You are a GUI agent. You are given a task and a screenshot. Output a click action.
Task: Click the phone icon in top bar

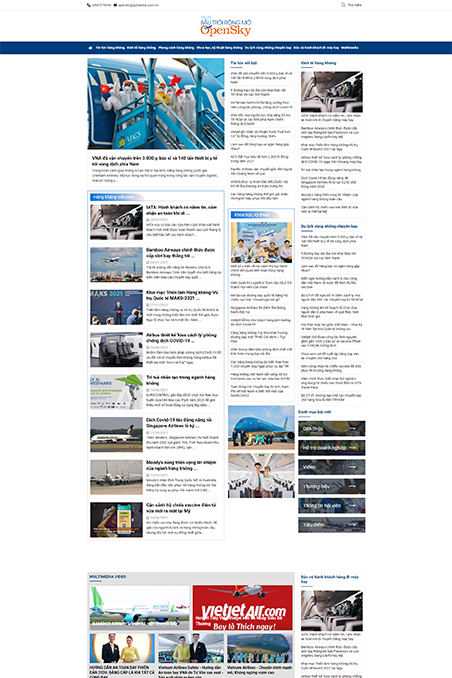89,5
